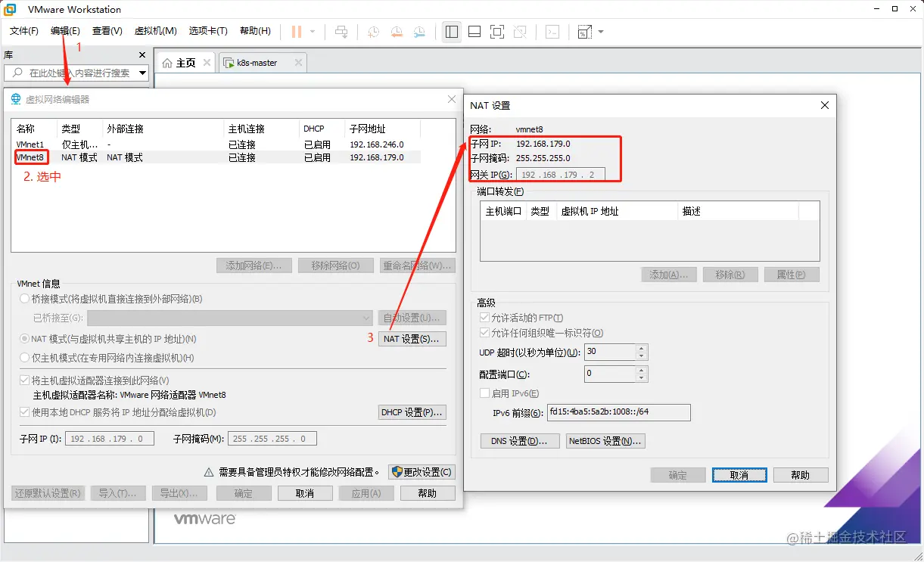Enable the 启用 IPv6 checkbox
924x562 pixels.
(485, 393)
